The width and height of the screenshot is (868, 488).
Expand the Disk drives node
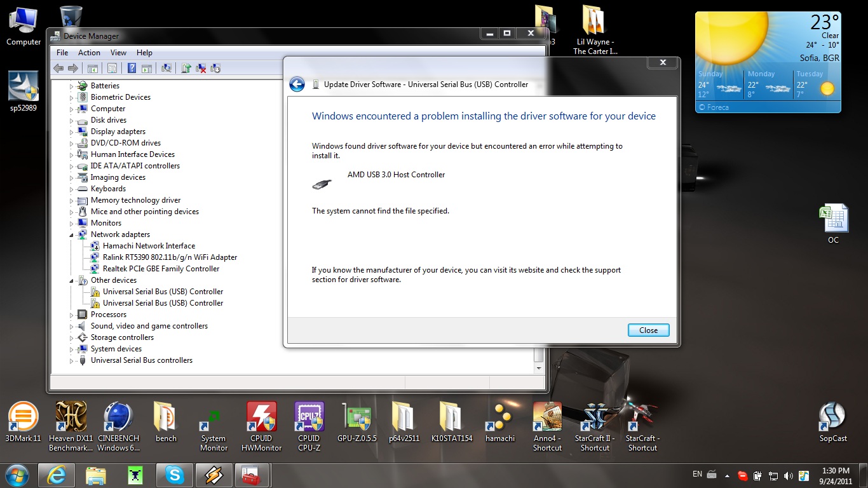click(72, 120)
